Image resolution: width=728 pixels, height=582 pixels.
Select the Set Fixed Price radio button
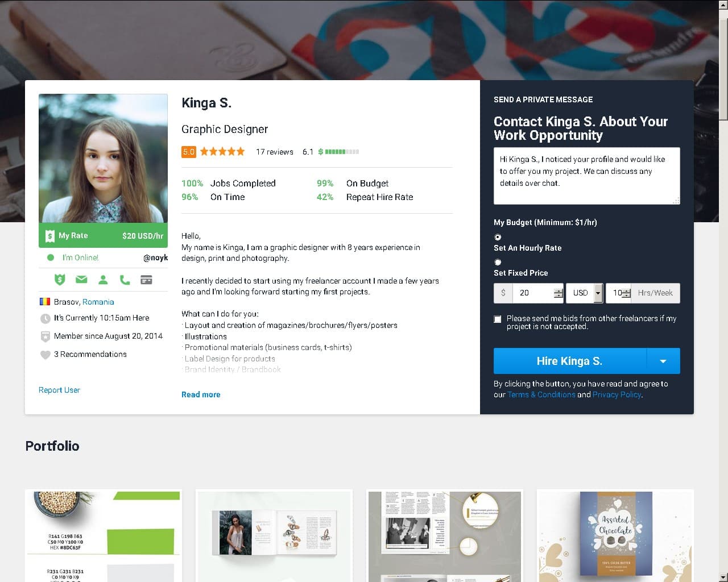498,262
